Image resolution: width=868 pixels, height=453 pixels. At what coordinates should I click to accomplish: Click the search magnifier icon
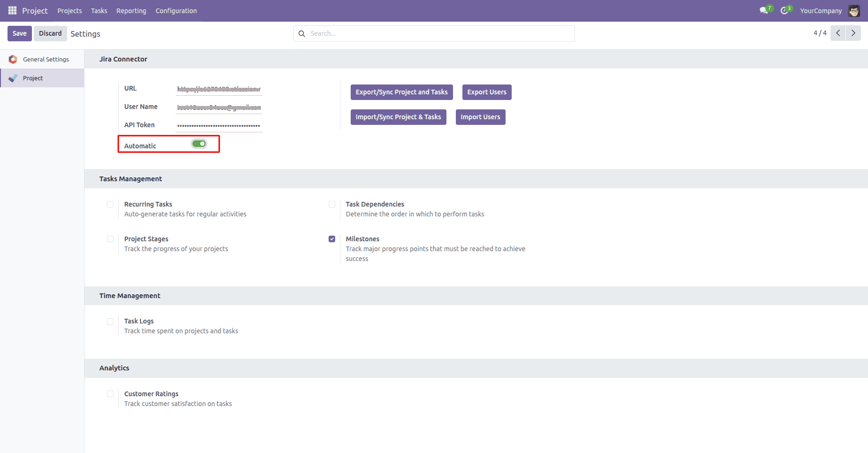click(x=302, y=34)
